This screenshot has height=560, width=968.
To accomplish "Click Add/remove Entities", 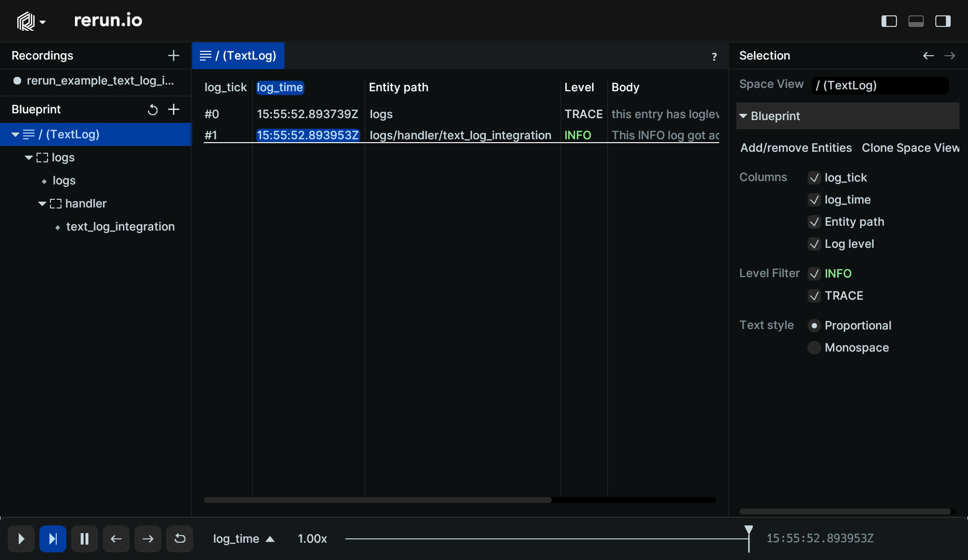I will coord(796,148).
